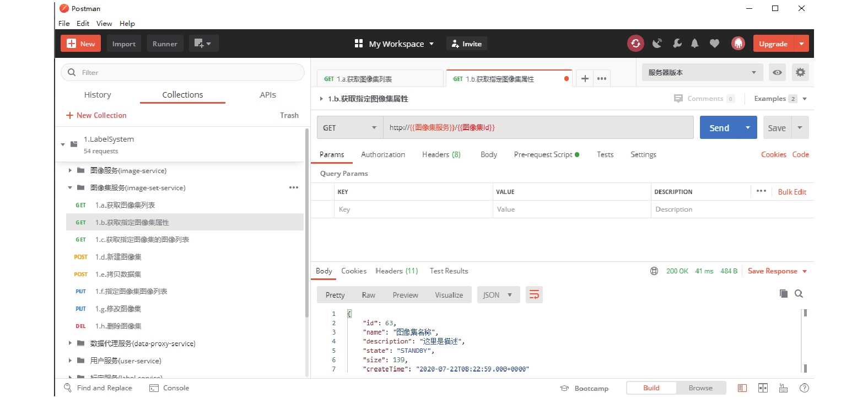Open the ellipsis menu for 图像集服务 folder
The height and width of the screenshot is (398, 868).
pos(294,188)
